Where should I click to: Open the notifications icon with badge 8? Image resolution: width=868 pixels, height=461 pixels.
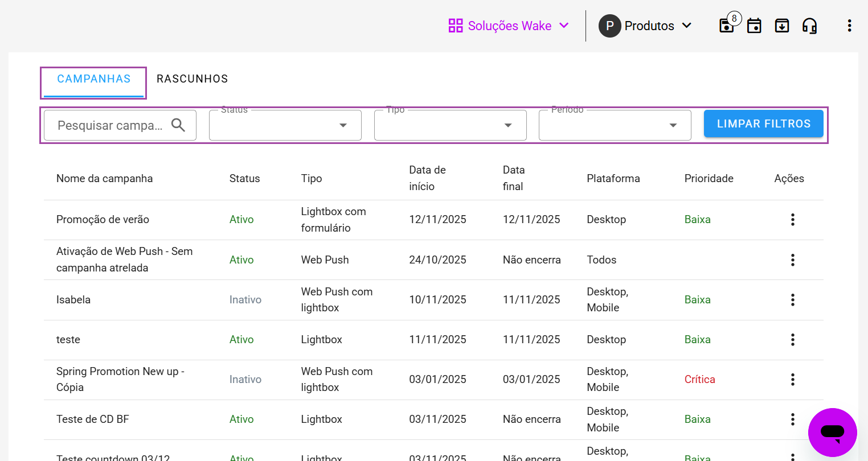727,26
